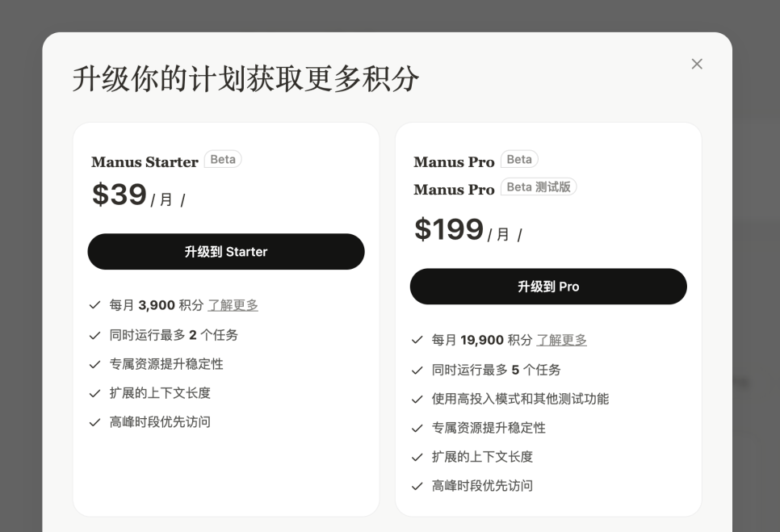
Task: Click checkmark next to 使用高投入模式和其他测试功能
Action: pos(417,399)
